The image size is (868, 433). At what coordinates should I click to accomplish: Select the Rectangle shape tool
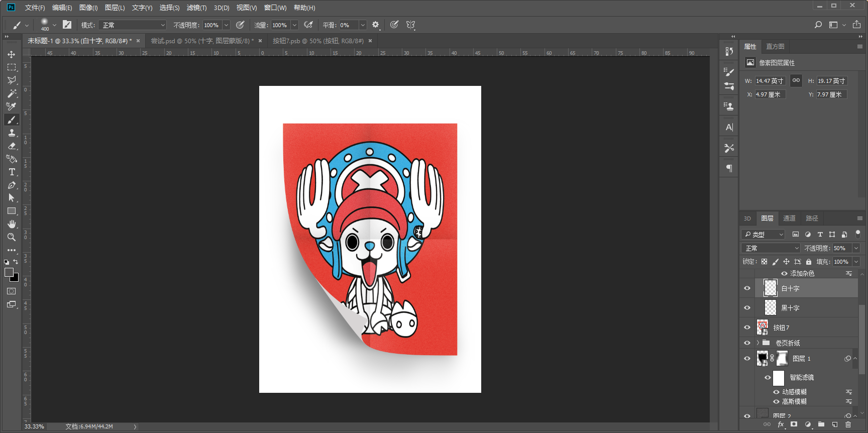pos(12,211)
